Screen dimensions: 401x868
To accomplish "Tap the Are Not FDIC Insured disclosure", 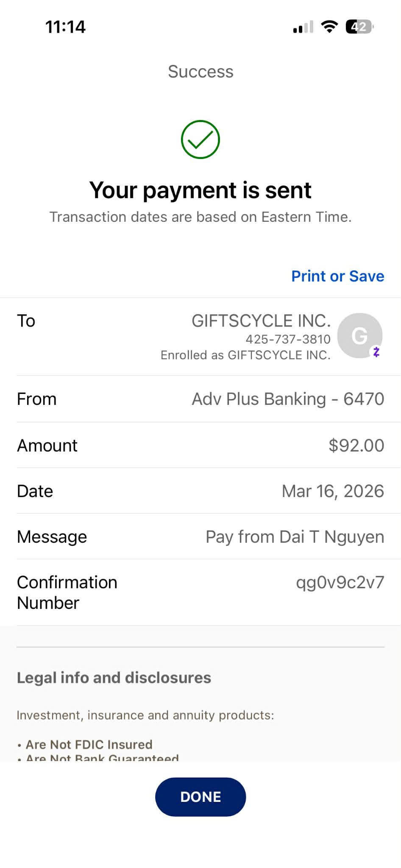I will [89, 744].
